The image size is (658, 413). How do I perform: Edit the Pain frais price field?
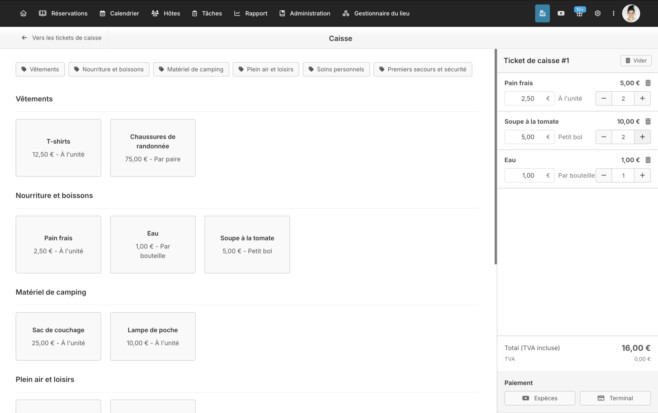pyautogui.click(x=529, y=99)
